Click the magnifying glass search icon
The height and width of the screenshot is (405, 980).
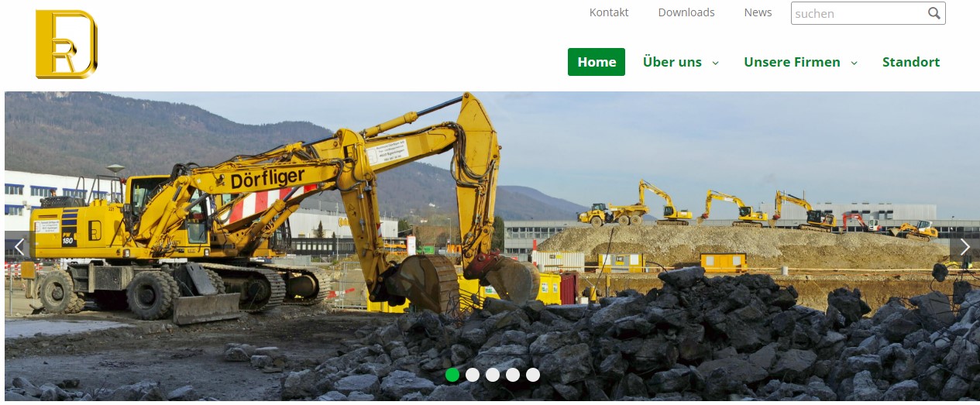pyautogui.click(x=934, y=13)
